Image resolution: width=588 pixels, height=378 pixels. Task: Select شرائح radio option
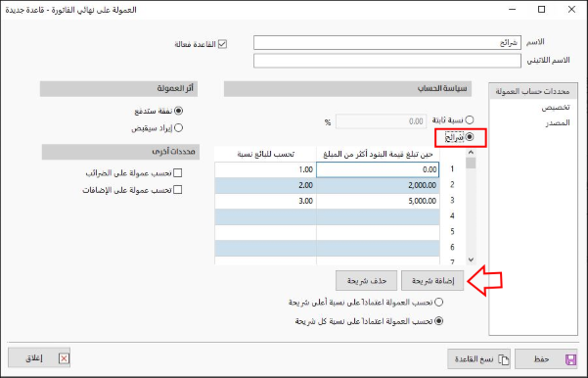[x=469, y=137]
